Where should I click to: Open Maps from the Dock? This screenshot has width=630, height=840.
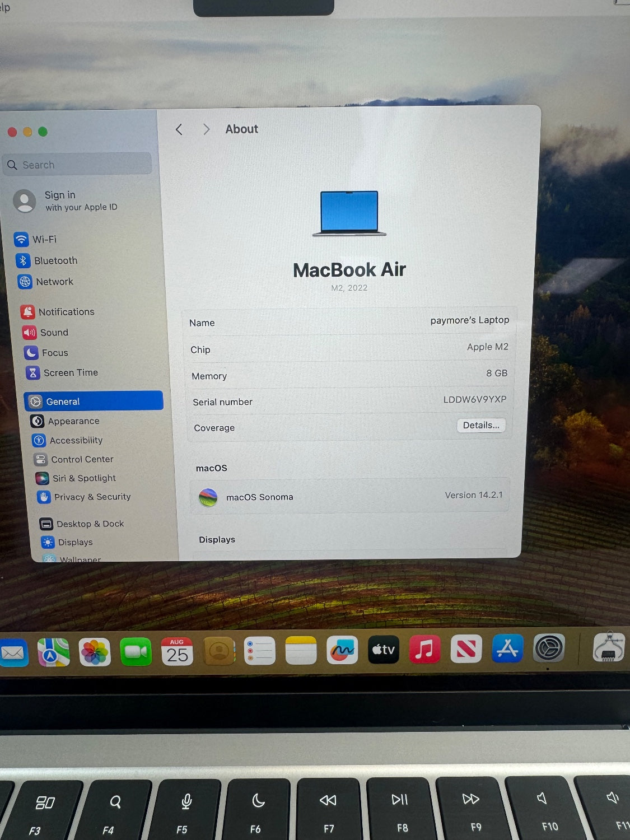53,652
